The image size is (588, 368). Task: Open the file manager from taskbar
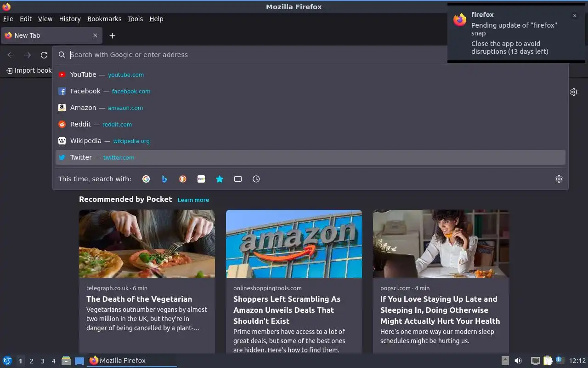click(66, 361)
